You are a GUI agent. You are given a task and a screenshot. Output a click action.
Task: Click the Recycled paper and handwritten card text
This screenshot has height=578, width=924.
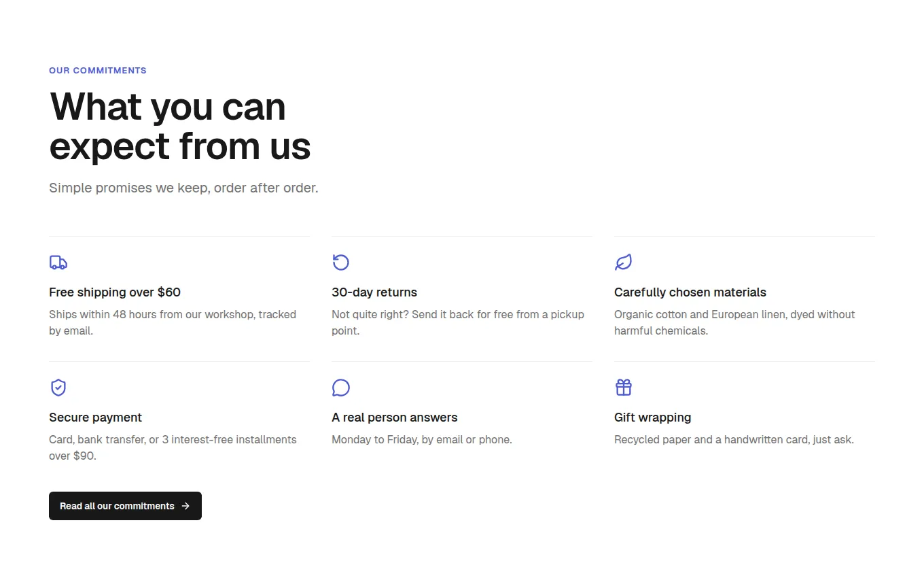pos(734,440)
